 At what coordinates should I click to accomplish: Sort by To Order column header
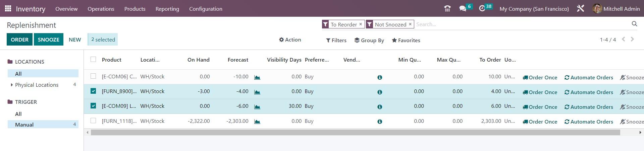coord(490,60)
